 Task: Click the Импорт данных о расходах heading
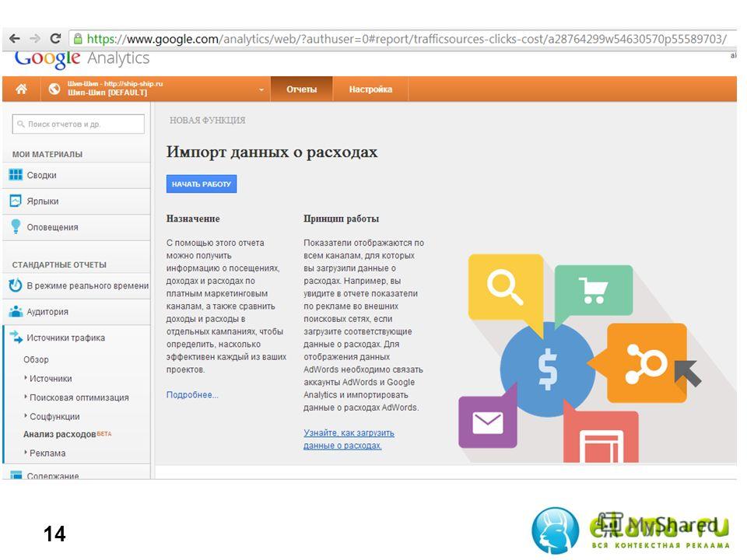point(272,152)
